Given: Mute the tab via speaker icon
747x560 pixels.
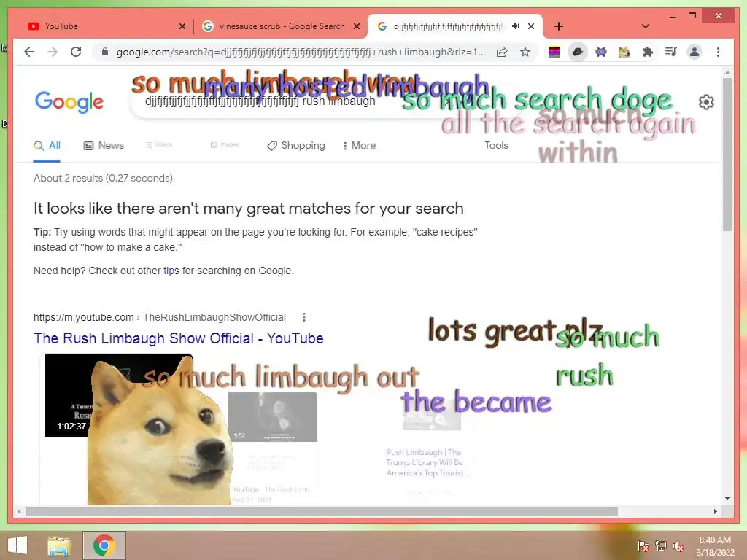Looking at the screenshot, I should 515,26.
